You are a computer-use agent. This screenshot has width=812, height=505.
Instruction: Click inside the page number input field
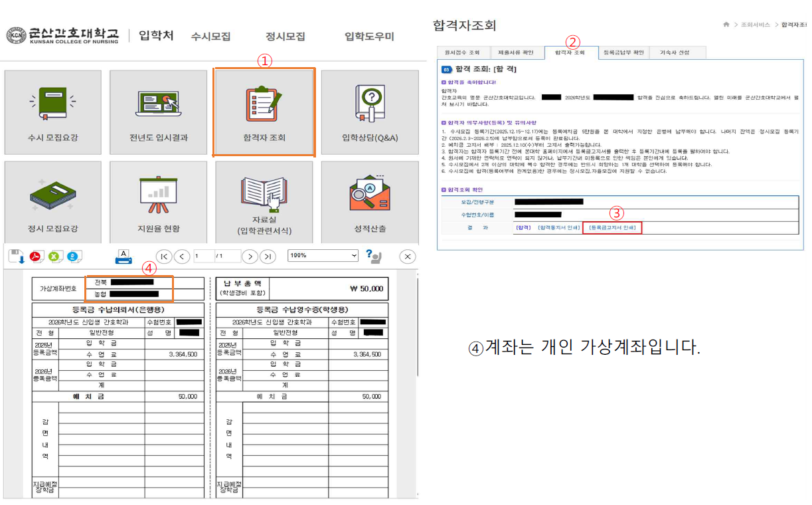point(203,255)
